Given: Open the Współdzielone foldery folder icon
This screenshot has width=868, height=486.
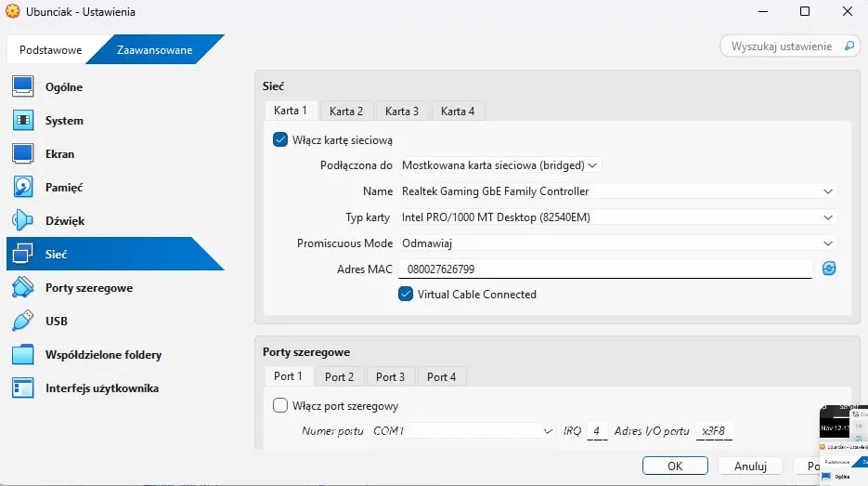Looking at the screenshot, I should 22,354.
